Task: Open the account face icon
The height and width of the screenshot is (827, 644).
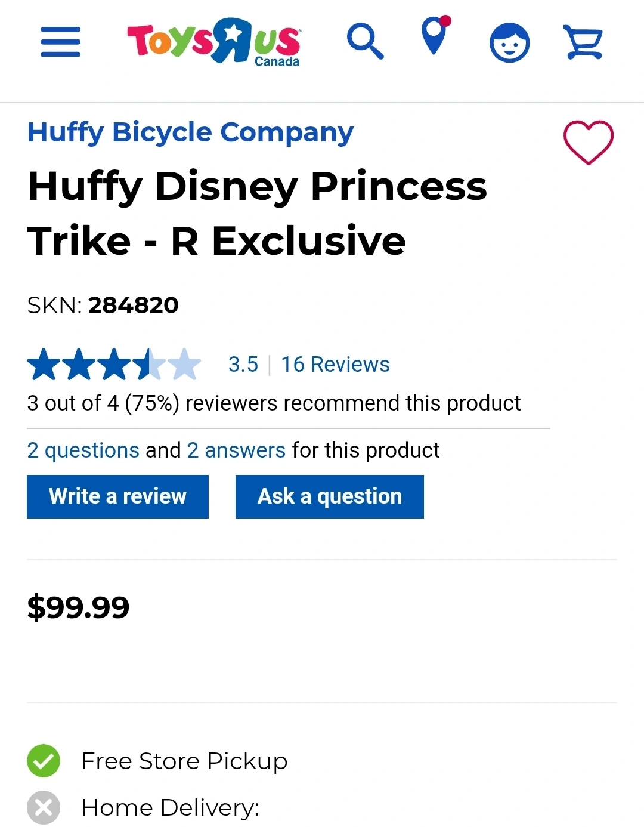Action: tap(509, 42)
